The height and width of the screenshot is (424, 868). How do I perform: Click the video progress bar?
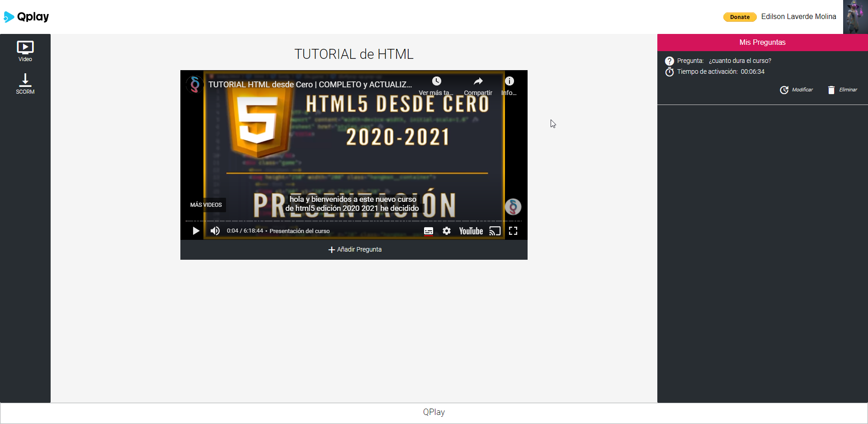(x=354, y=221)
